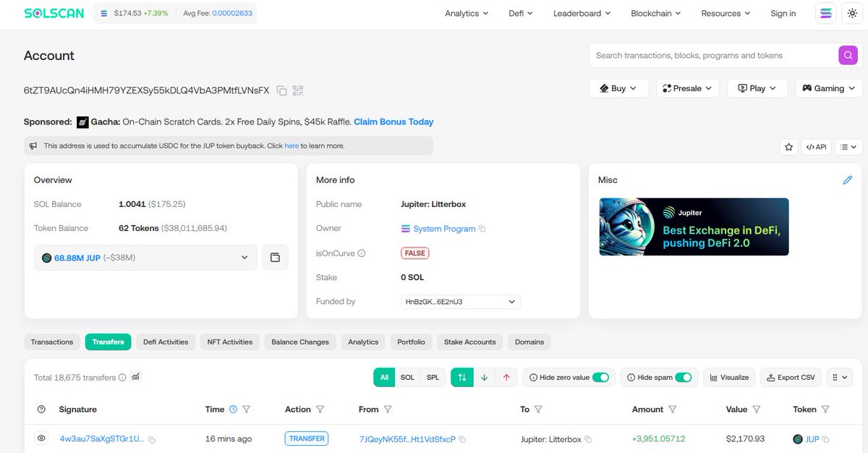Viewport: 868px width, 453px height.
Task: Open the Time column filter
Action: pos(247,410)
